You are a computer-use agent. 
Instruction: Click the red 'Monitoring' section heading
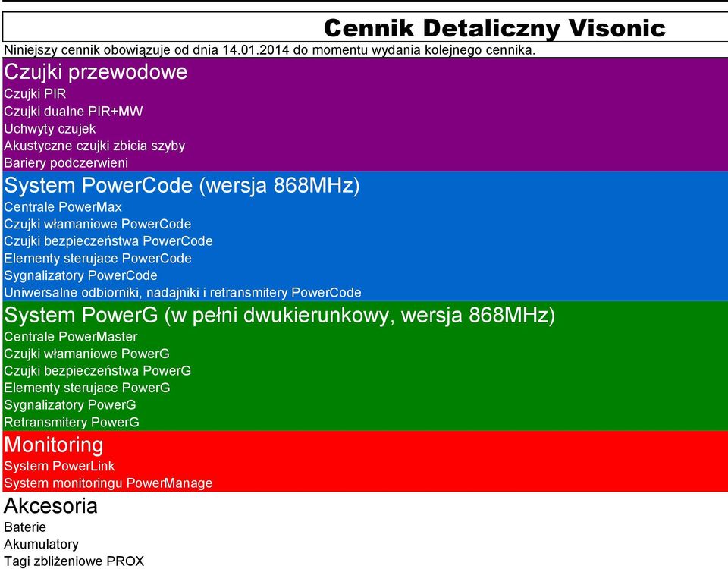(x=53, y=445)
